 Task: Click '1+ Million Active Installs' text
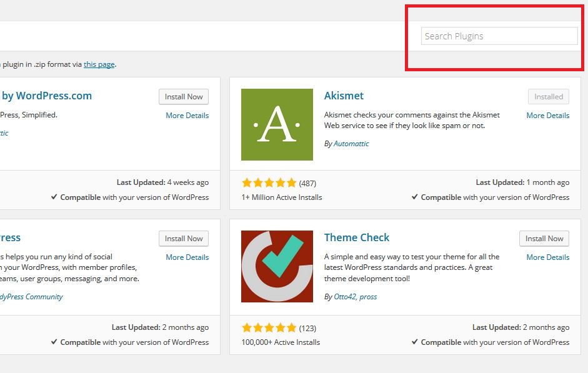[x=282, y=197]
